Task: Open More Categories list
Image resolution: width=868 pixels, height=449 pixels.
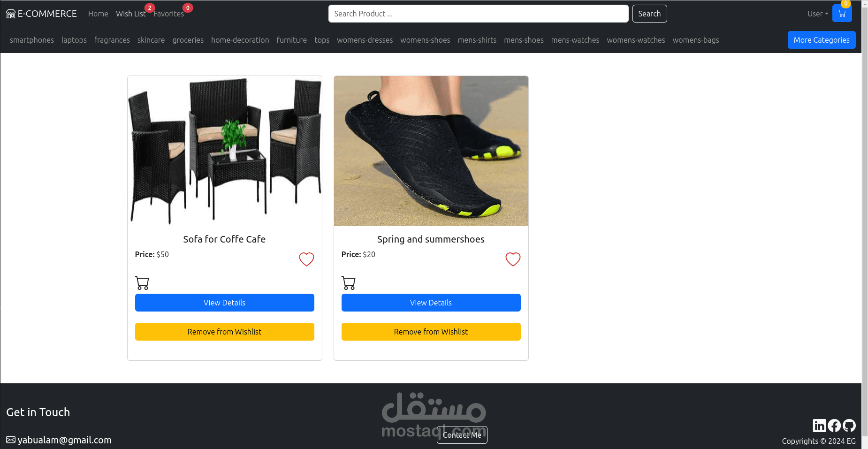Action: [x=822, y=40]
